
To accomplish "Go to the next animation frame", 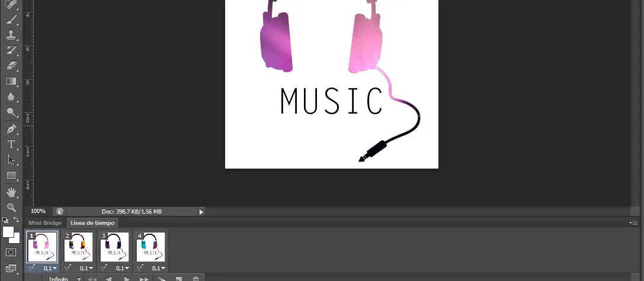I will tap(144, 279).
